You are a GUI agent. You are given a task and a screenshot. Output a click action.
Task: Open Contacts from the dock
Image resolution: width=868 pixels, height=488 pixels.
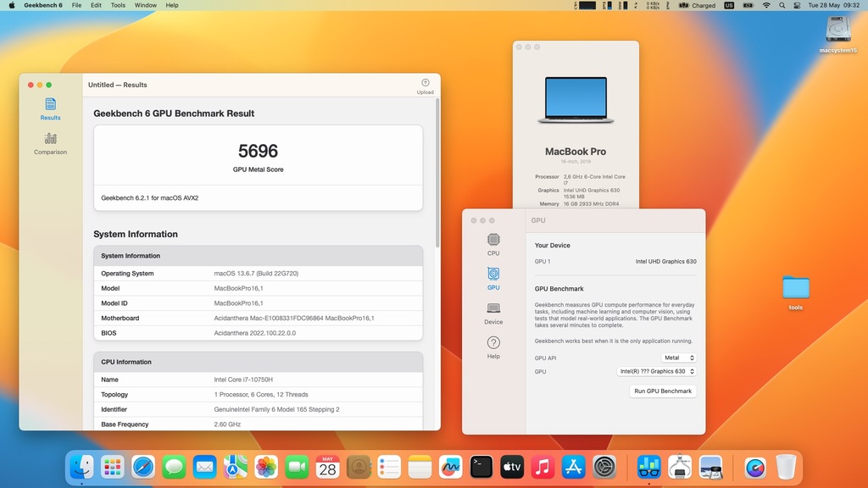click(359, 468)
